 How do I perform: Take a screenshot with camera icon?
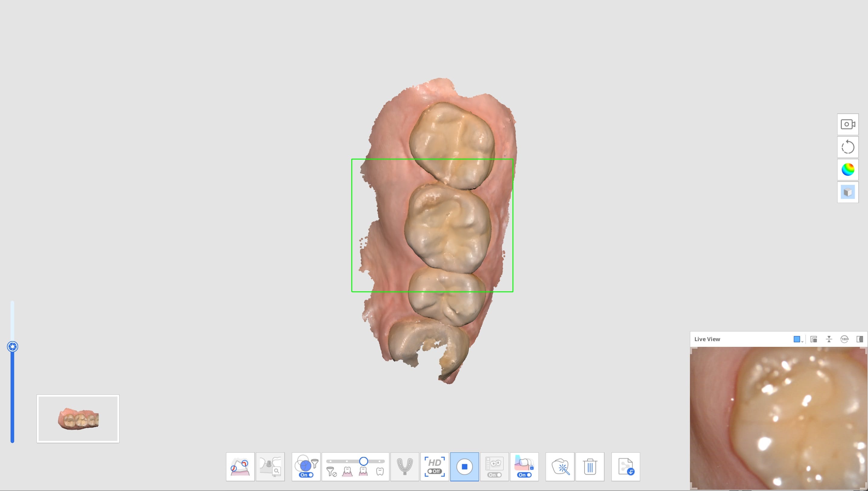tap(848, 124)
